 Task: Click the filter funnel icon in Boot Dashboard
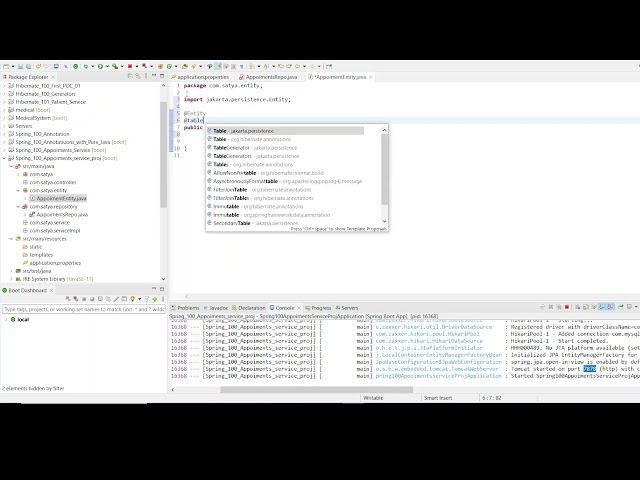click(x=147, y=299)
